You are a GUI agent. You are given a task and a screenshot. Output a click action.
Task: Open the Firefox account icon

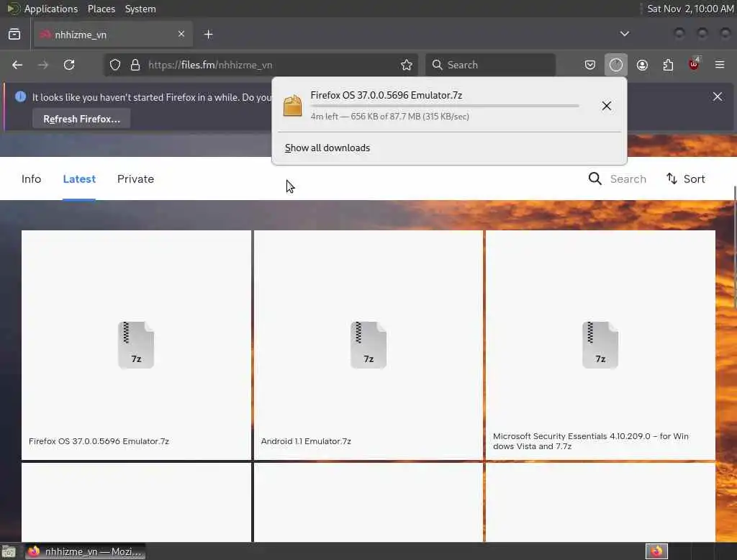point(642,65)
